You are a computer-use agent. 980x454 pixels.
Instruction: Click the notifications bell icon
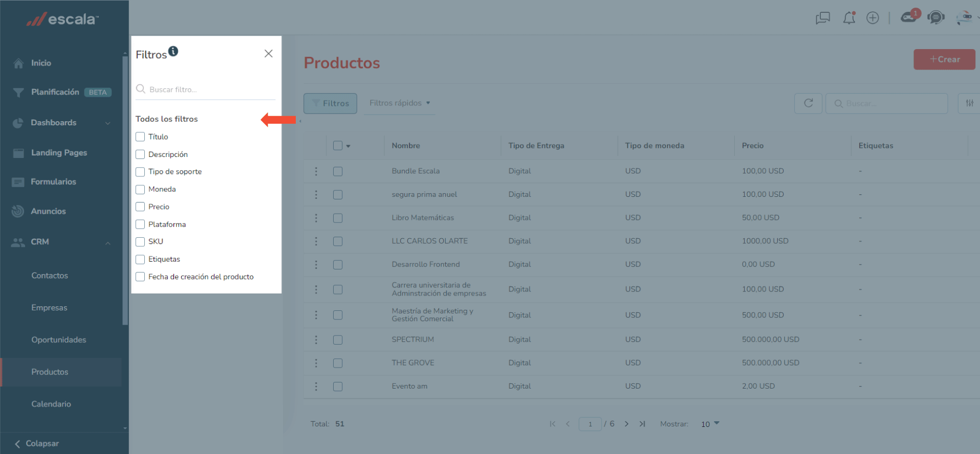848,18
